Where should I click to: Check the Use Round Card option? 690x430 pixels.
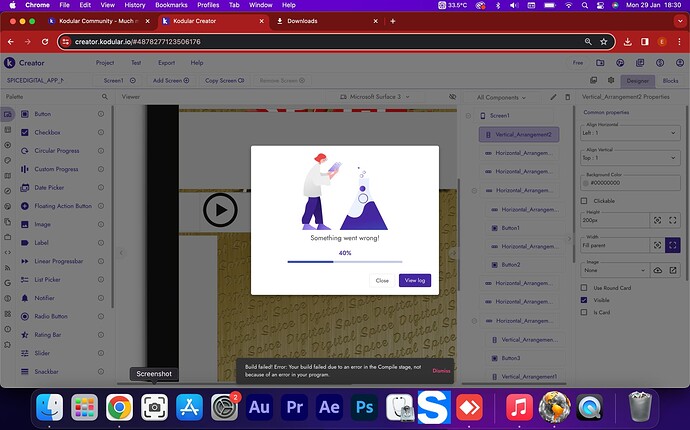(x=585, y=287)
